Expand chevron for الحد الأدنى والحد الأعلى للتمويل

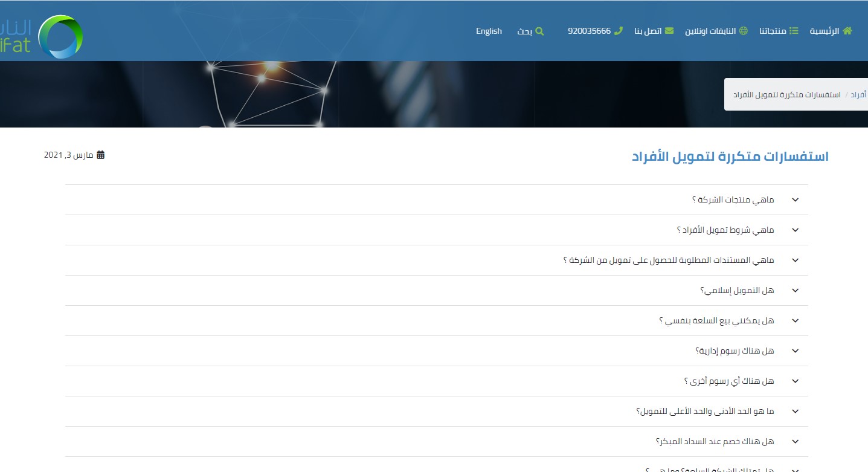tap(795, 412)
